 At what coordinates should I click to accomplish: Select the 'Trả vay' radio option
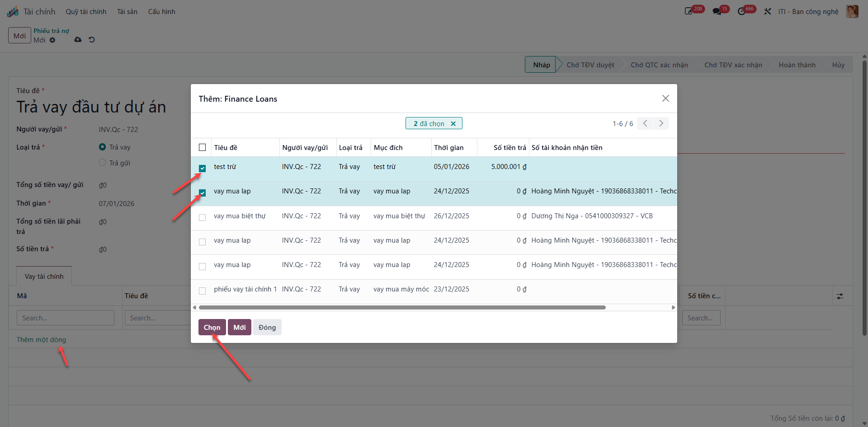pyautogui.click(x=102, y=147)
